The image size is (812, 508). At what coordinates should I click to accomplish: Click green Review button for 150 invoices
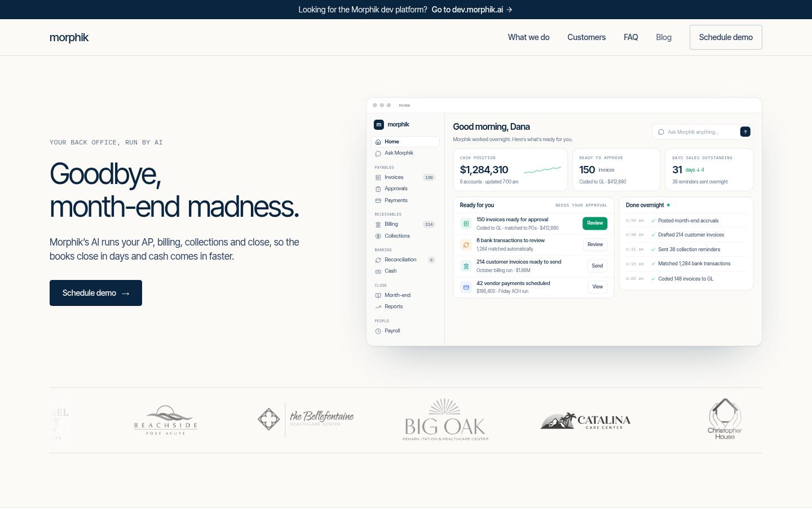(595, 224)
